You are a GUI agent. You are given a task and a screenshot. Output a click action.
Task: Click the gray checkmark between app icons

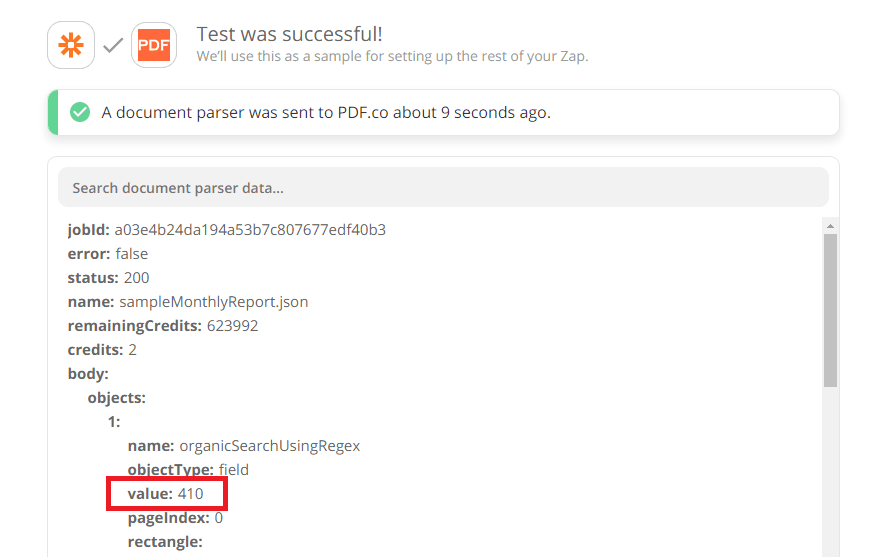(x=113, y=46)
